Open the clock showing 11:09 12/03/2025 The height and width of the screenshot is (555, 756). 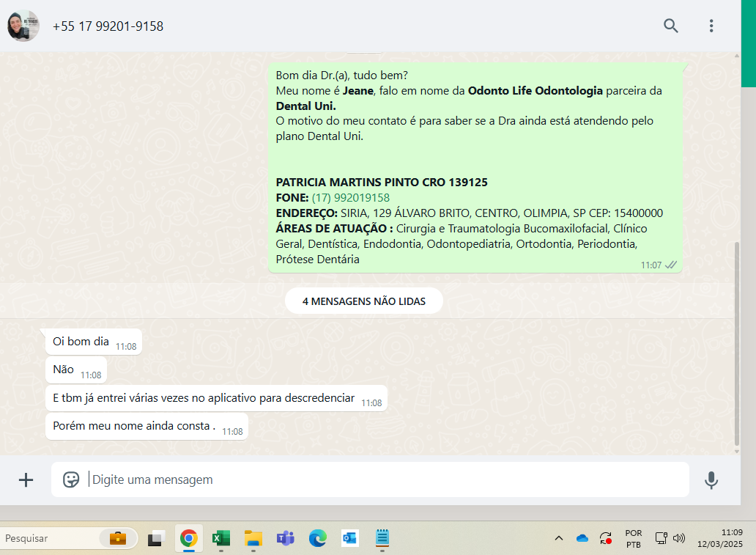pos(720,538)
